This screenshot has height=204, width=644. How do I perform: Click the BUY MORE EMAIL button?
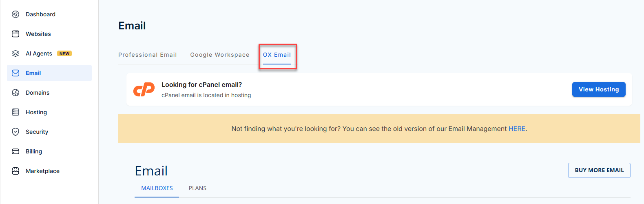point(599,170)
